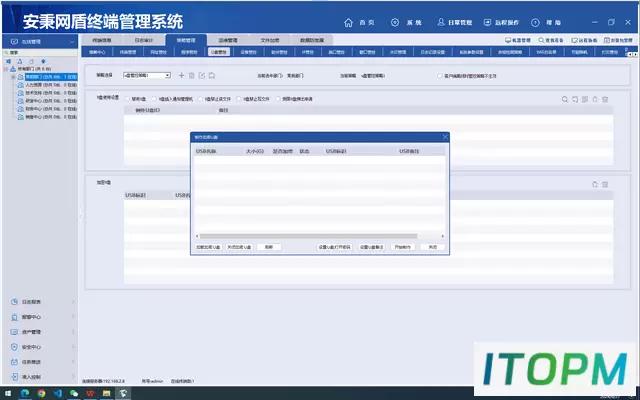Click 设置U盘打开密码 button
The image size is (640, 400).
coord(335,247)
